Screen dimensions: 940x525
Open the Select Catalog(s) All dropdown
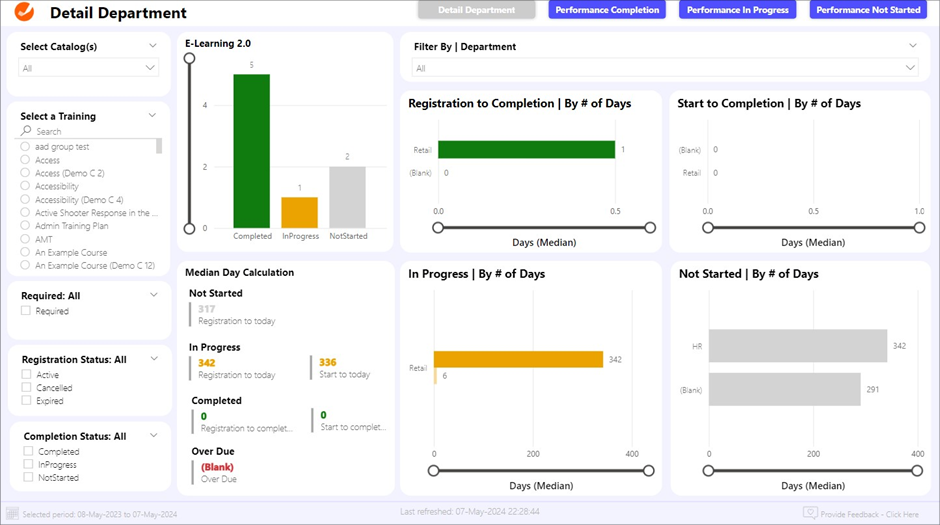(89, 68)
